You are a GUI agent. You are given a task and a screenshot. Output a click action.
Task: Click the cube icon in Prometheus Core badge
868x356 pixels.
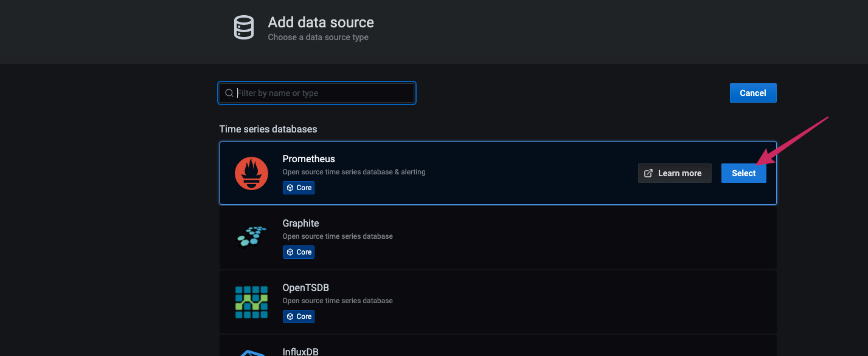[x=290, y=188]
